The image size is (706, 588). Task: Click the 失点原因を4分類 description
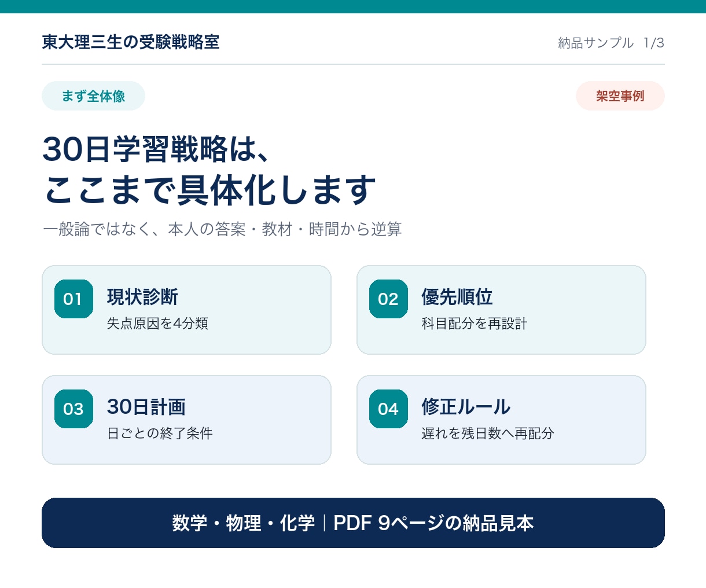click(157, 324)
